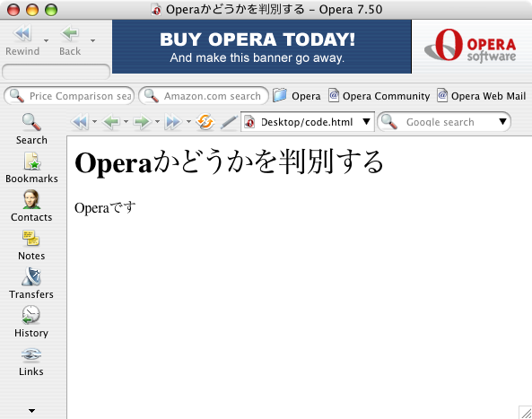Image resolution: width=532 pixels, height=419 pixels.
Task: Click the Google search magnifier icon
Action: point(389,122)
